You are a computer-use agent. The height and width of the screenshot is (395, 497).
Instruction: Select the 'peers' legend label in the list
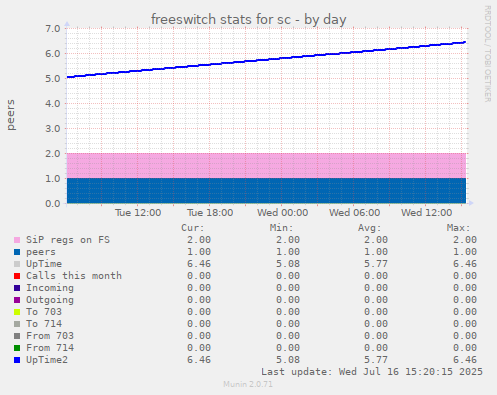[41, 252]
